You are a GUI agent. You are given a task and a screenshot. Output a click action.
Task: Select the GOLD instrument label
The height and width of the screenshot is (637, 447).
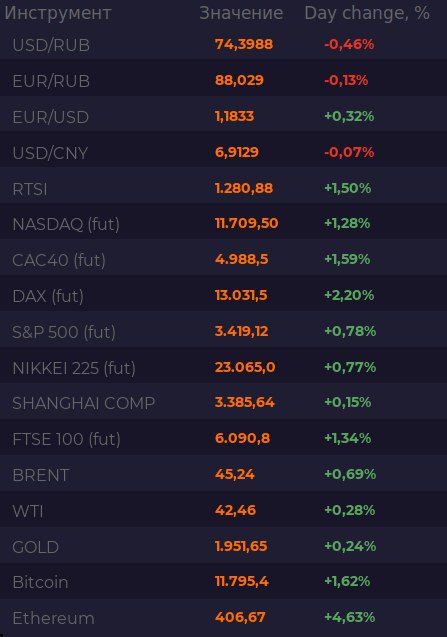36,547
